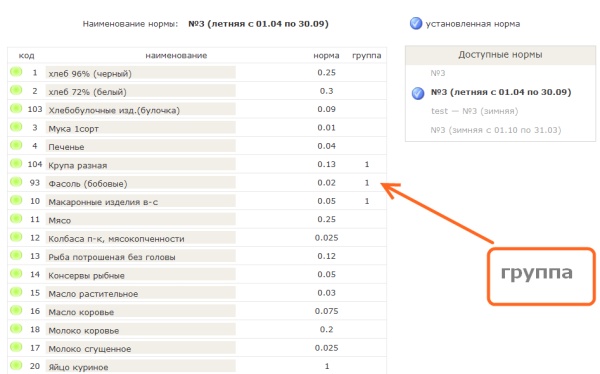600x374 pixels.
Task: Edit name field хлеб 72% (белый)
Action: click(140, 91)
